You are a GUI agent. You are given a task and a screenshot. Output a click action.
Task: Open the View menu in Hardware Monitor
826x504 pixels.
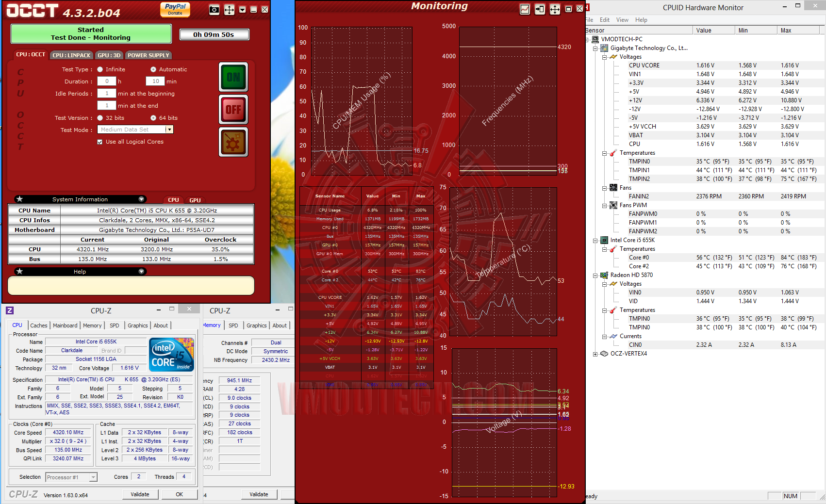[x=622, y=20]
